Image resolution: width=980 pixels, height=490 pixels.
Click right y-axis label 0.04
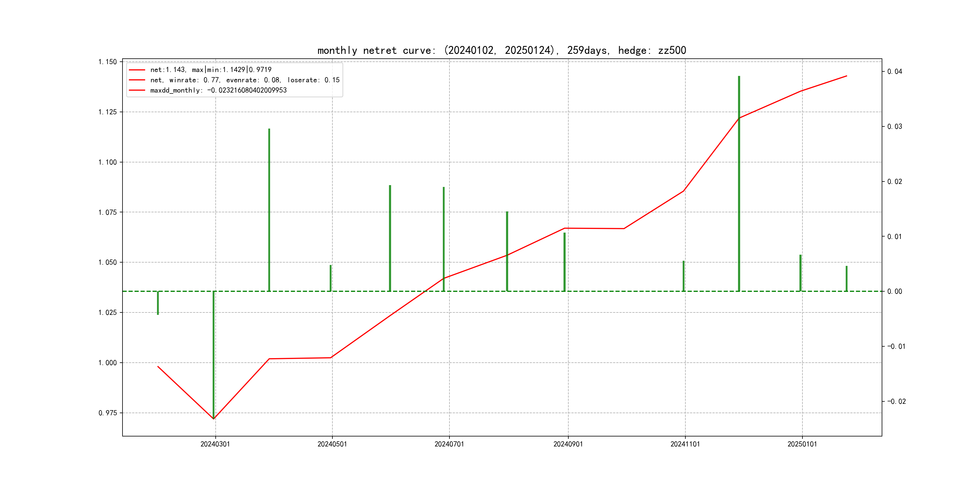pos(895,71)
